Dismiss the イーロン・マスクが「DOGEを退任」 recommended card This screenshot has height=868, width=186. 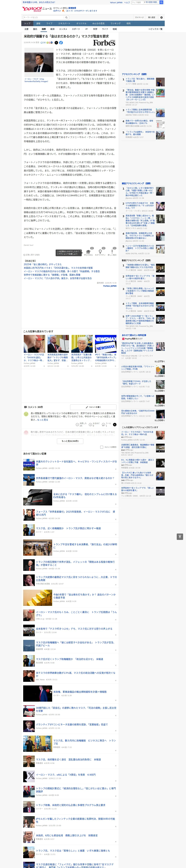tap(44, 366)
